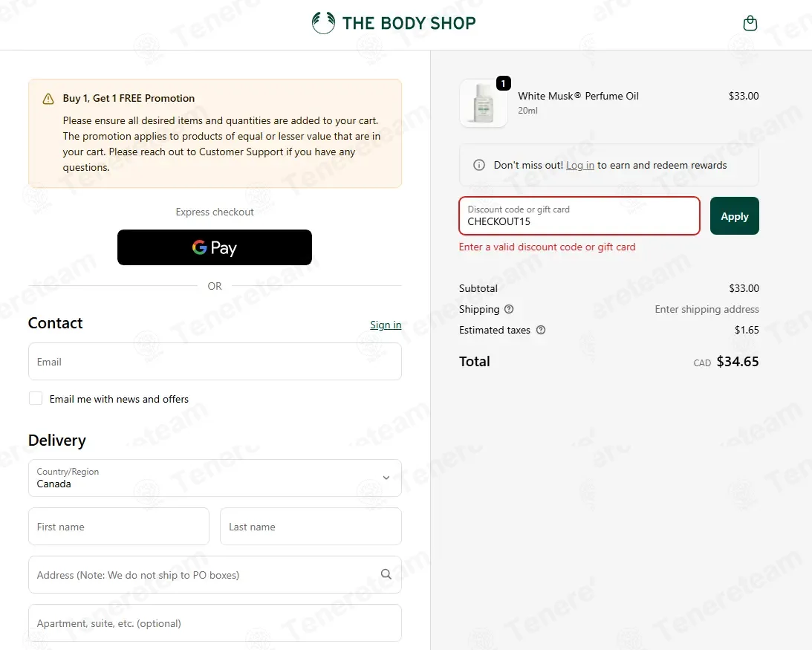Image resolution: width=812 pixels, height=650 pixels.
Task: Click the info icon beside Don't miss out
Action: pos(479,165)
